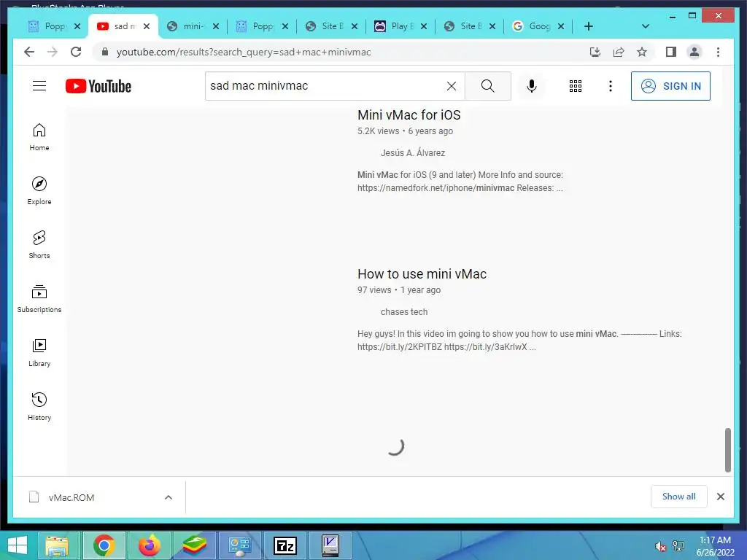This screenshot has width=747, height=560.
Task: Open Shorts in the sidebar
Action: pos(39,244)
